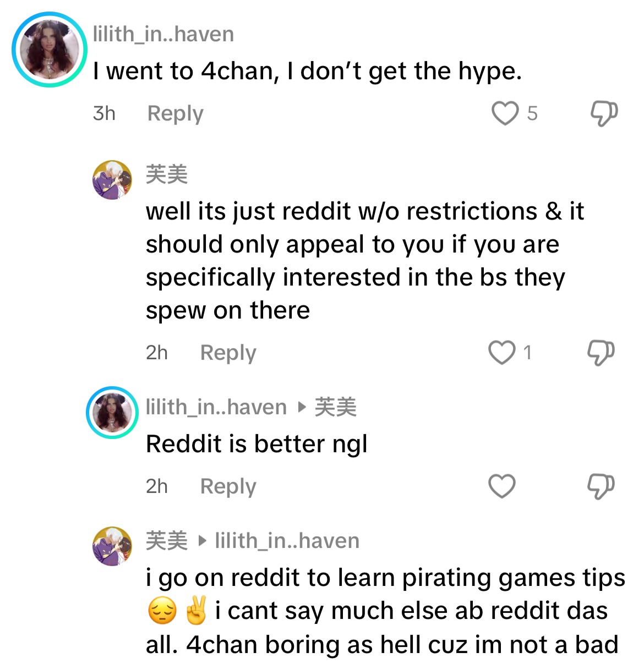
Task: Like lilith_in..haven's 4chan hype comment
Action: pos(505,113)
